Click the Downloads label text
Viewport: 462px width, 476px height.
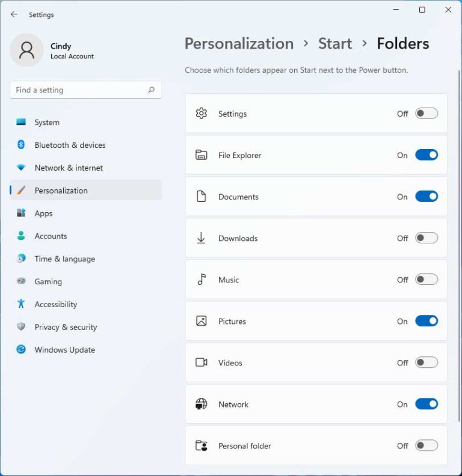tap(238, 238)
